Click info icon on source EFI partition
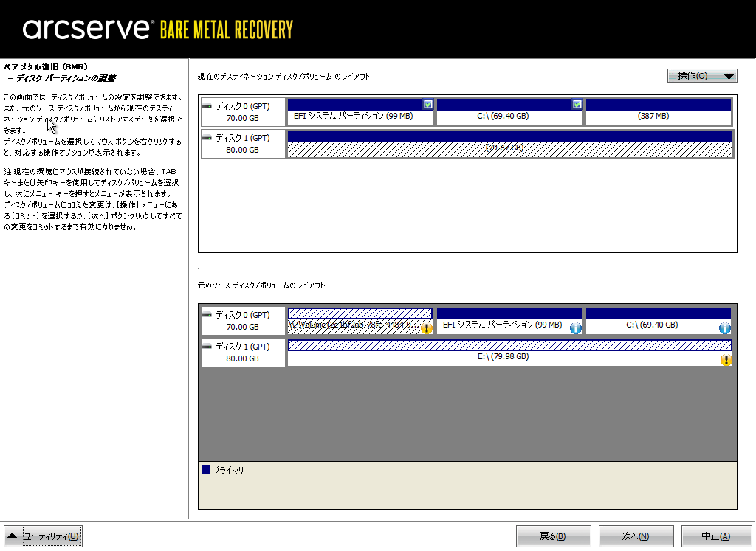Image resolution: width=756 pixels, height=551 pixels. coord(576,328)
